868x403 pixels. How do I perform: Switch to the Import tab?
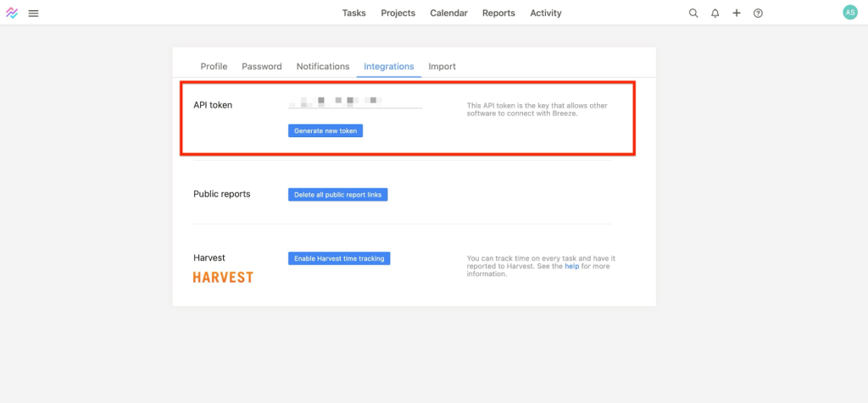click(x=442, y=66)
